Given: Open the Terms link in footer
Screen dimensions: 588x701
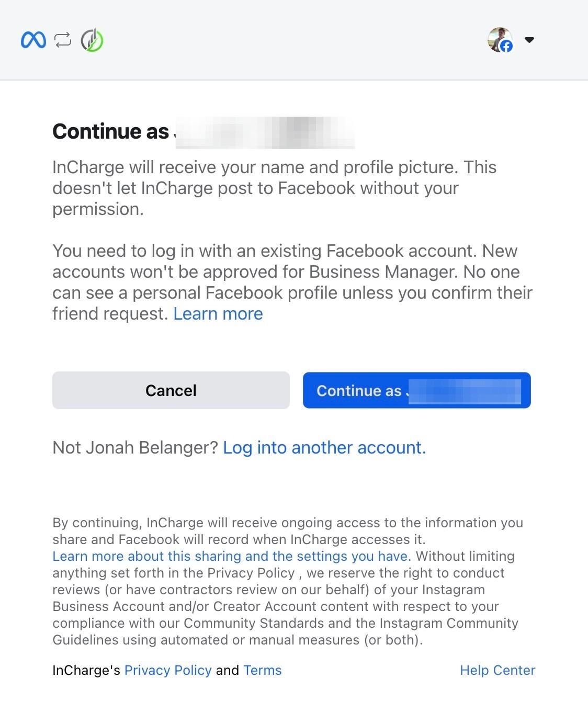Looking at the screenshot, I should pos(263,670).
